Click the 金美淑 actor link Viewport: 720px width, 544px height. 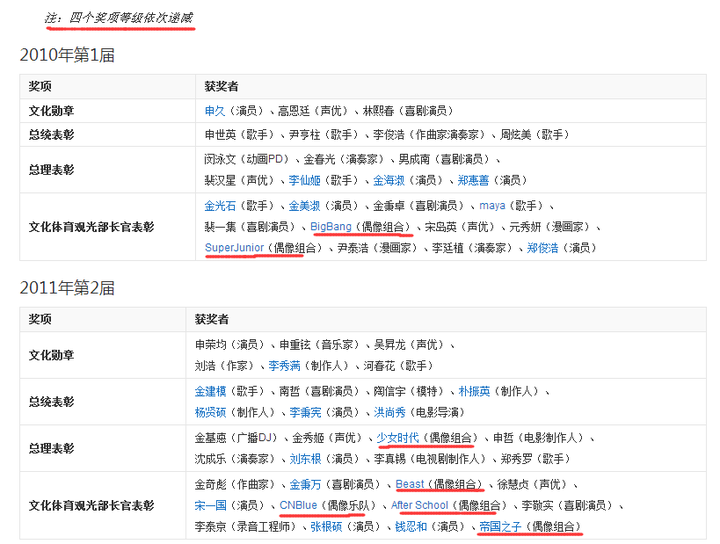[x=304, y=206]
